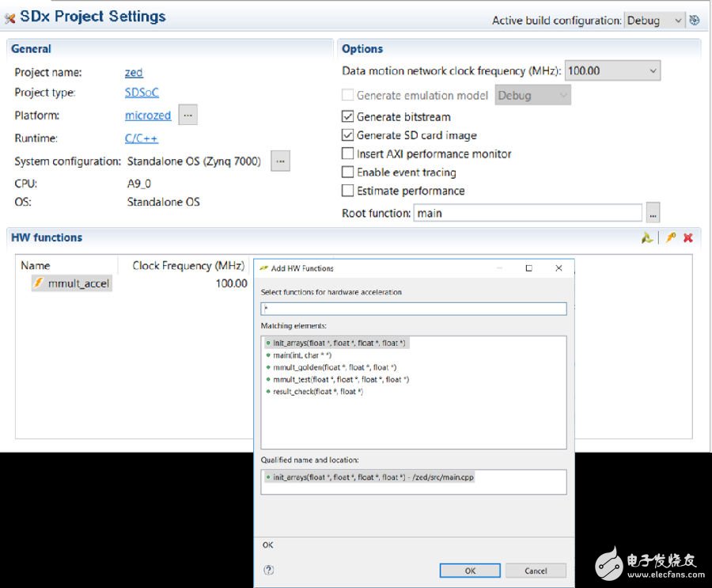Check Estimate performance option

pyautogui.click(x=347, y=191)
